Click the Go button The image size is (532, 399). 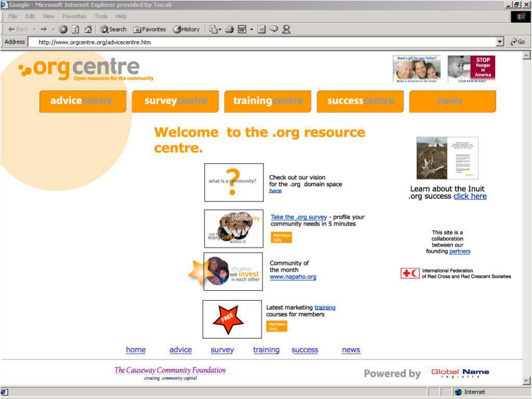(x=518, y=42)
